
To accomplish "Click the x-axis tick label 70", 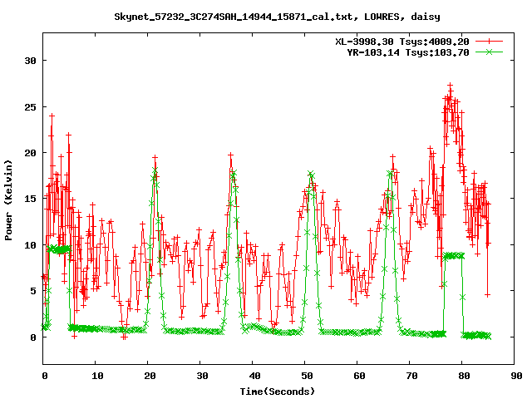I will tap(411, 376).
